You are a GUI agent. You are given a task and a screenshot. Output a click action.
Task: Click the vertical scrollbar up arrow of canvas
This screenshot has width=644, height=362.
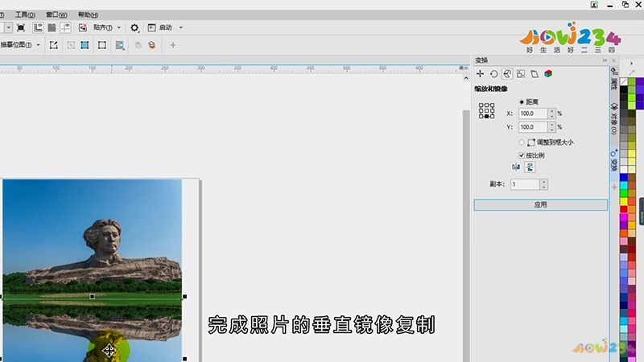tap(466, 78)
